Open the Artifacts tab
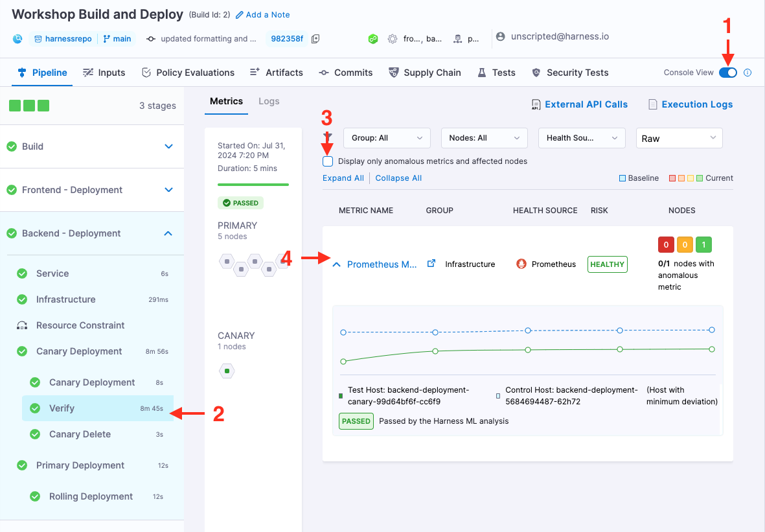 pos(276,73)
